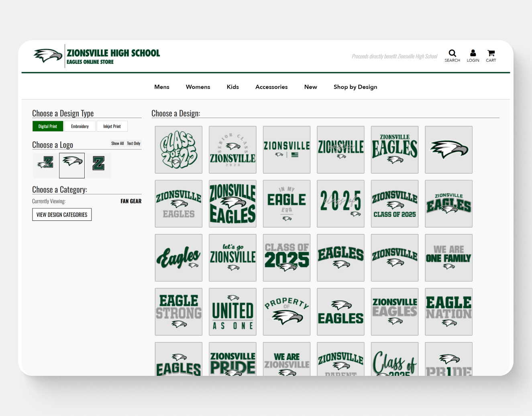
Task: Select Eagle Strong design
Action: pyautogui.click(x=179, y=312)
